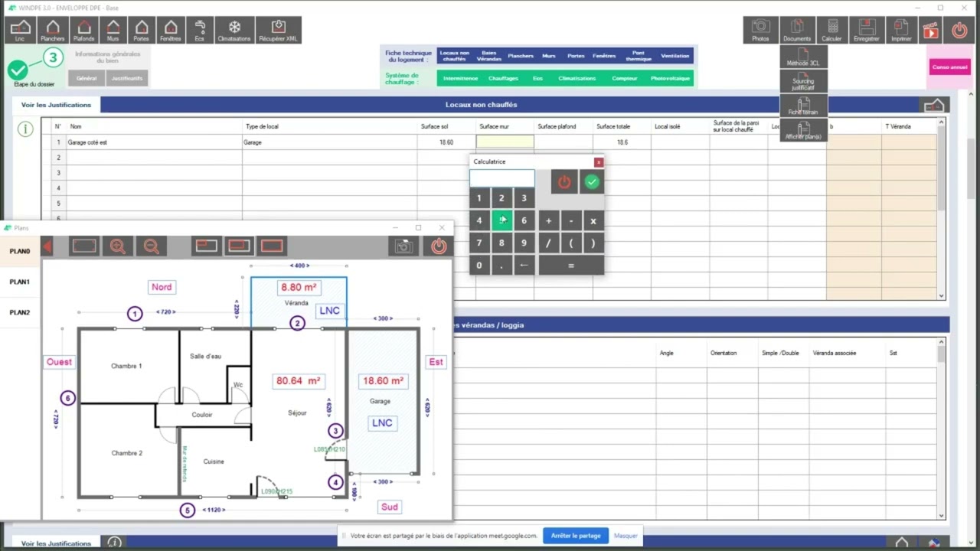Select the Surface mur cell for Garage coté est
This screenshot has height=551, width=980.
pyautogui.click(x=505, y=142)
